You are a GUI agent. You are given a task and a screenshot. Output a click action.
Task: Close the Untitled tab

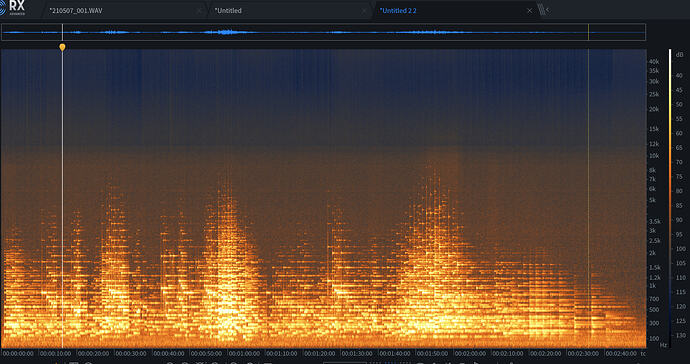(364, 11)
